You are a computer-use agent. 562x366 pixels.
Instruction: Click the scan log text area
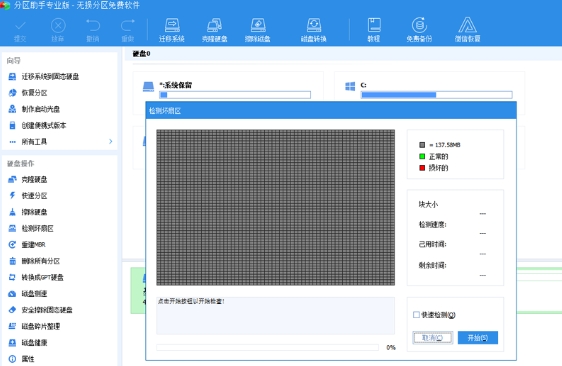click(x=276, y=315)
